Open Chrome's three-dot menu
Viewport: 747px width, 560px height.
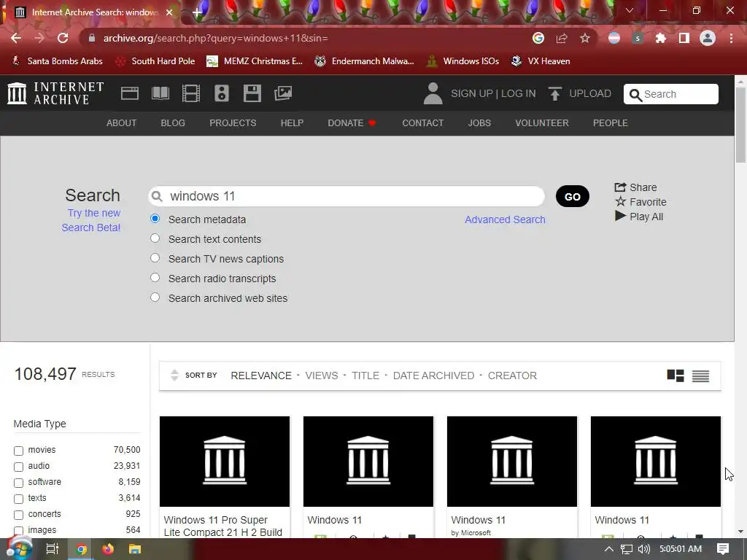731,38
